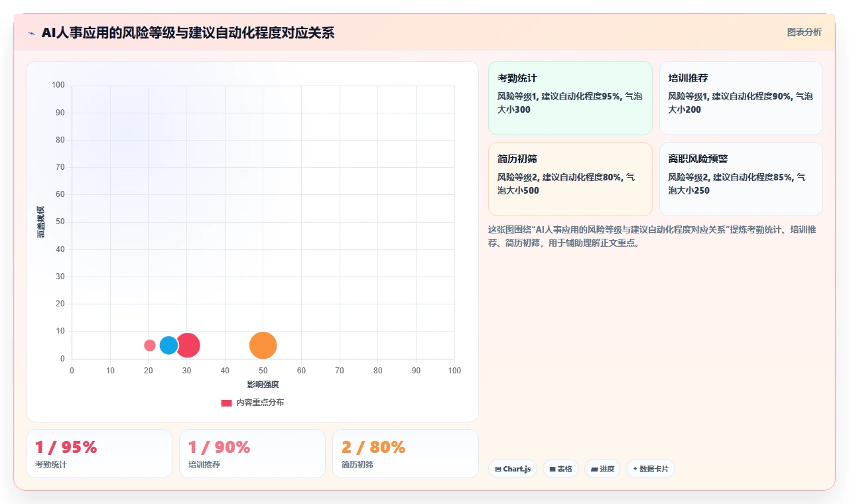Open the 考勤统计 info card
The image size is (849, 504).
[570, 98]
